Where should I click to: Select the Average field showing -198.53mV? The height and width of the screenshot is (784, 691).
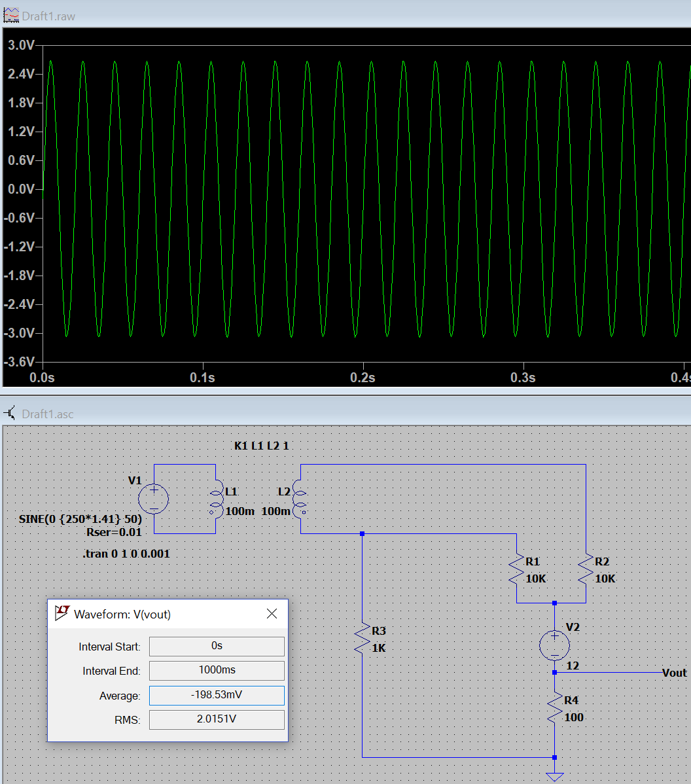click(217, 695)
